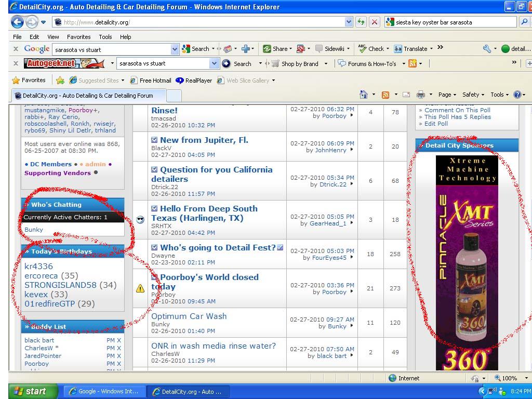Open the RealPlayer favorites link

pos(194,81)
